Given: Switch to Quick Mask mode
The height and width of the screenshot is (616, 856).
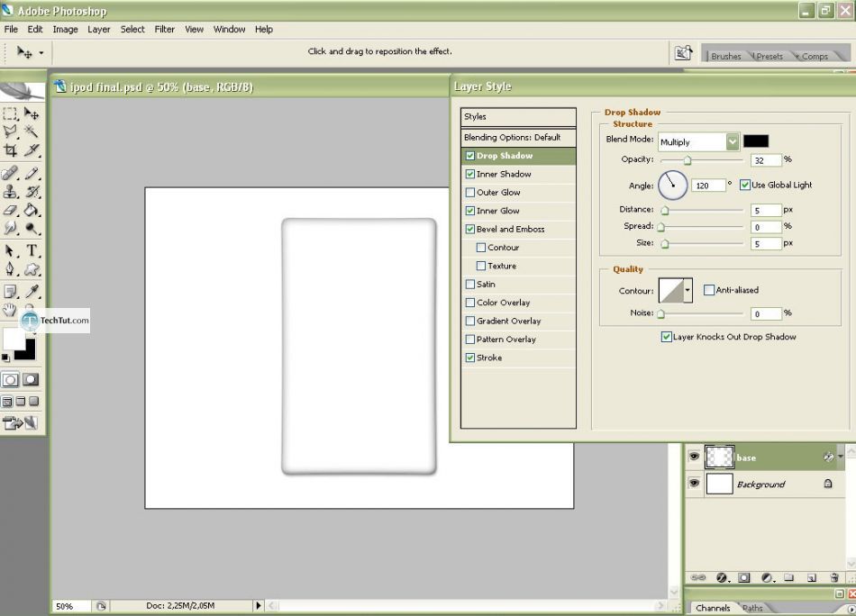Looking at the screenshot, I should point(31,380).
